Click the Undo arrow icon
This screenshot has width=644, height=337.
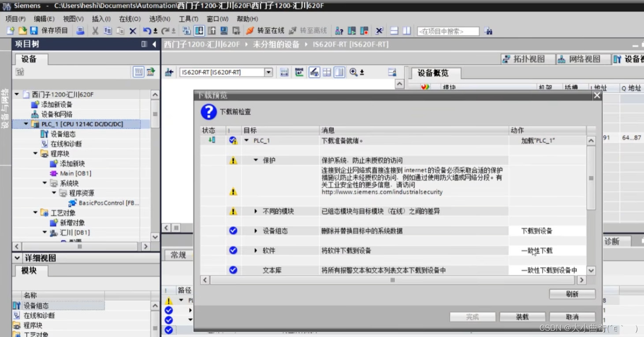pos(147,31)
